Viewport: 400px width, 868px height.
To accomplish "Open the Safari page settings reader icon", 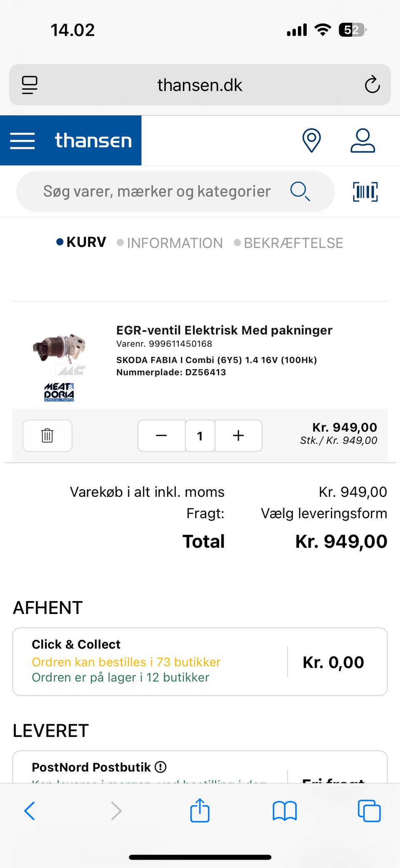I will click(30, 85).
